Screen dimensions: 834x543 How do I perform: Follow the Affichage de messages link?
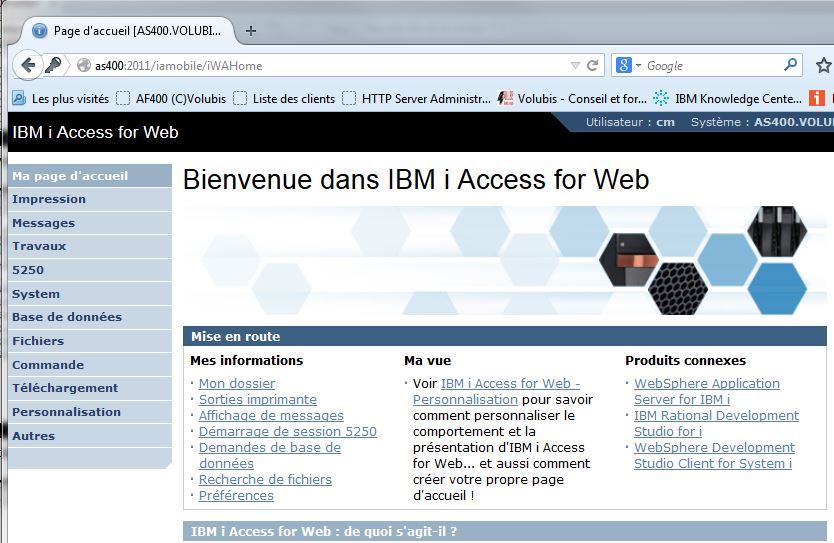click(271, 415)
